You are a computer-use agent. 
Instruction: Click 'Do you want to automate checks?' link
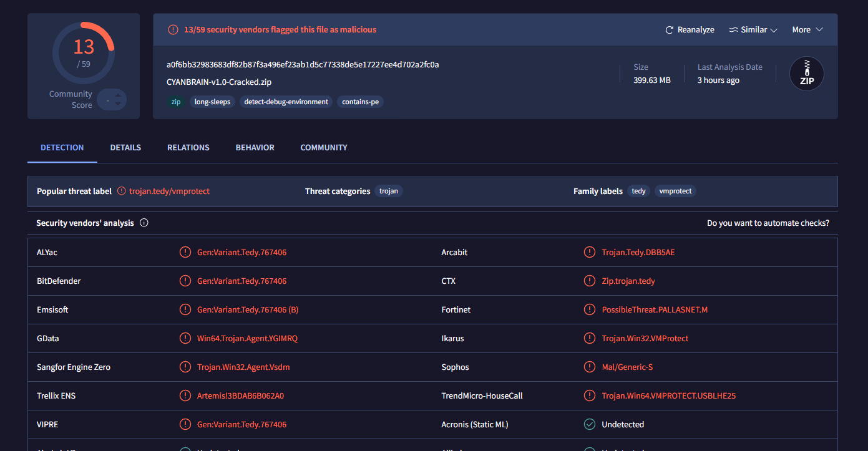point(768,223)
